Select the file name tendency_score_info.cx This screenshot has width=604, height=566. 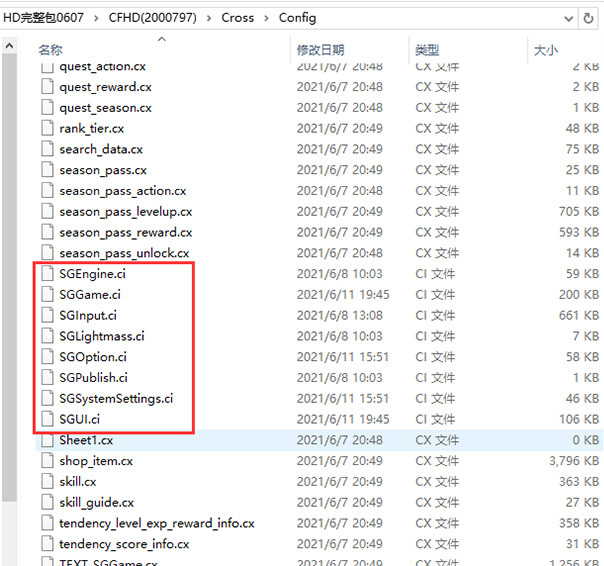[x=124, y=544]
